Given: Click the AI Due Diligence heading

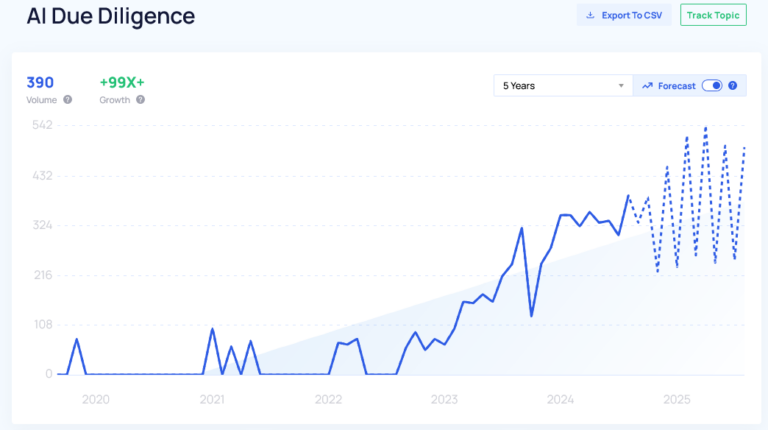Looking at the screenshot, I should (x=111, y=16).
